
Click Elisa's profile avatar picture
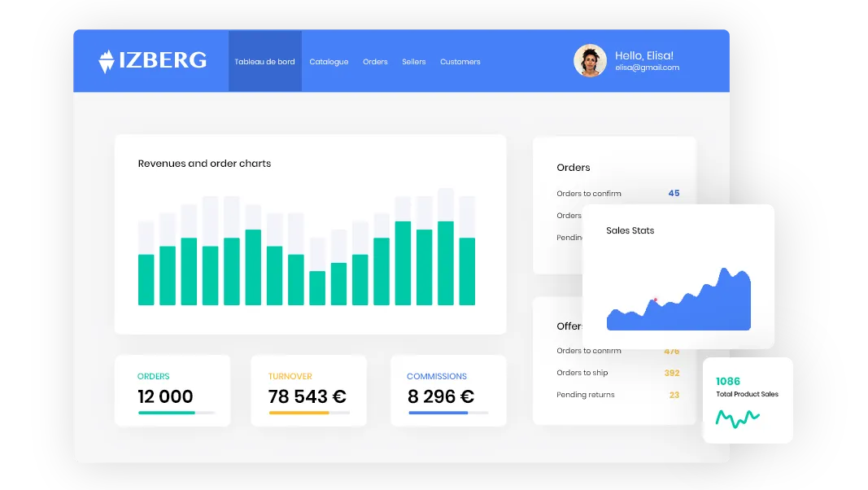(x=590, y=61)
